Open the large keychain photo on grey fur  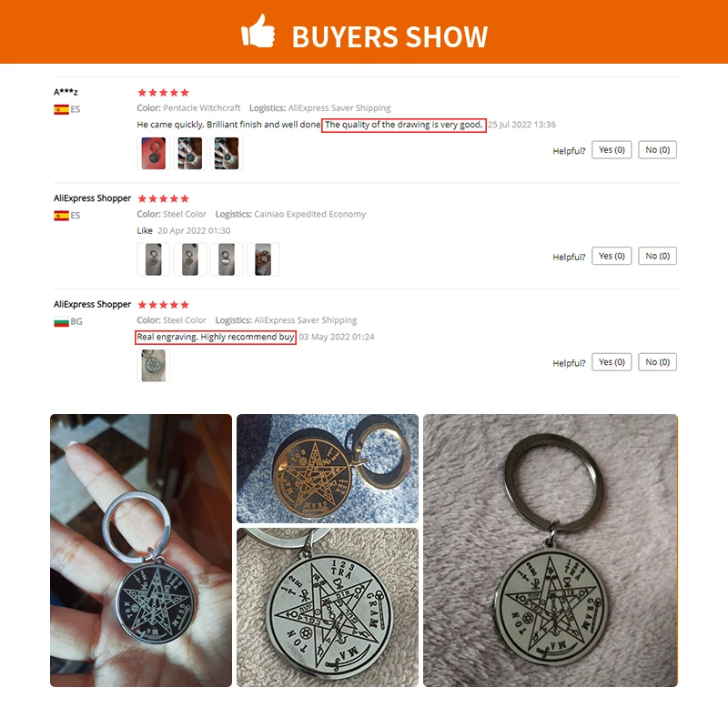tap(551, 551)
